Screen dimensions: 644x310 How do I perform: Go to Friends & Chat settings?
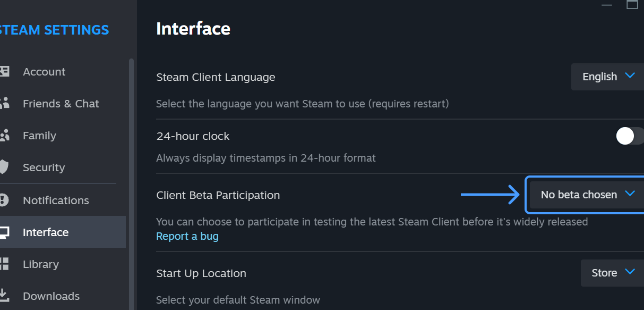[x=61, y=104]
